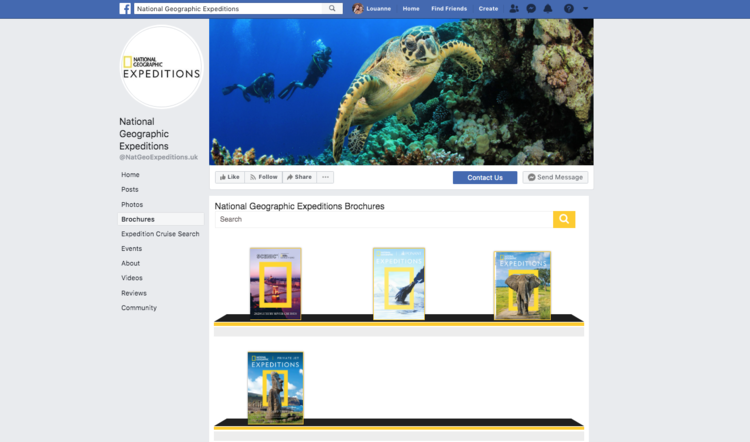Open the Reviews tab in sidebar
The width and height of the screenshot is (750, 442).
click(134, 293)
